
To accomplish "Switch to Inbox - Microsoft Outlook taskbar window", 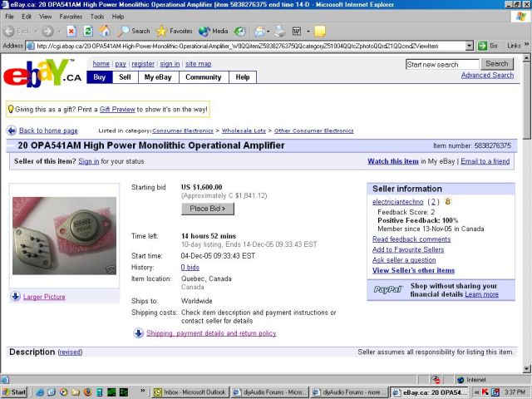I will 190,392.
